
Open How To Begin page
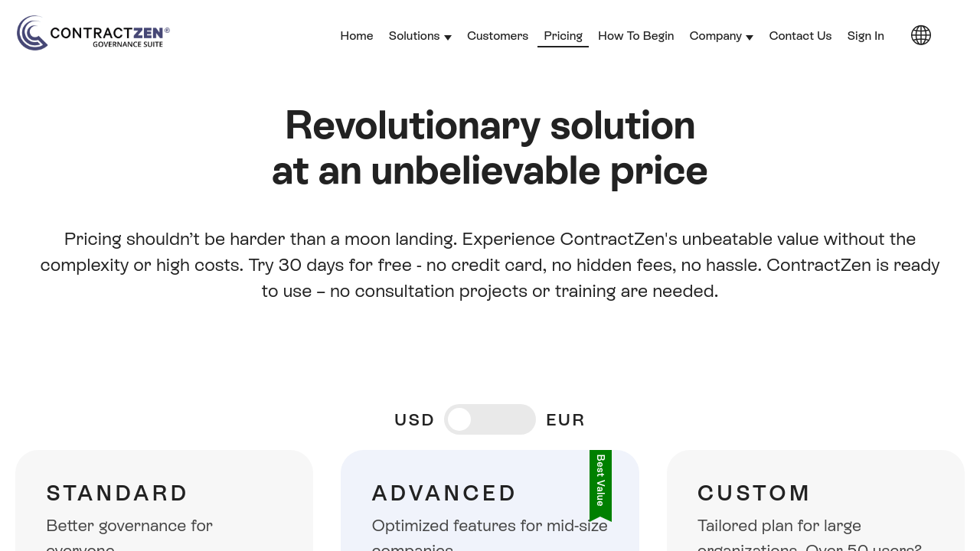pyautogui.click(x=635, y=36)
